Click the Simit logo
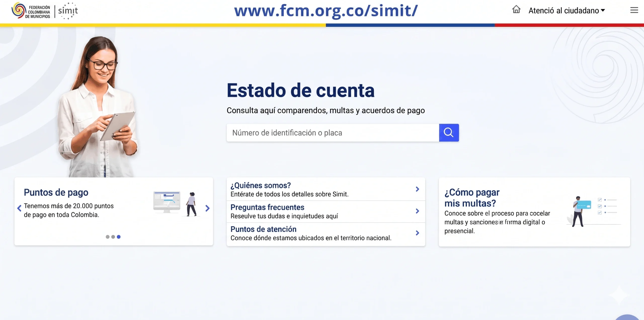 [68, 11]
